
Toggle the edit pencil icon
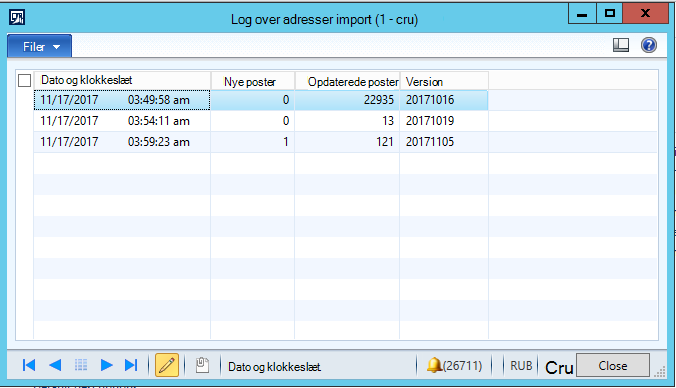coord(167,365)
